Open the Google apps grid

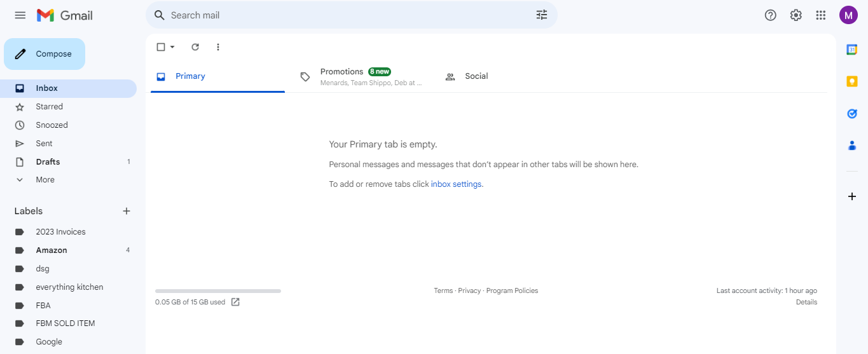click(821, 15)
